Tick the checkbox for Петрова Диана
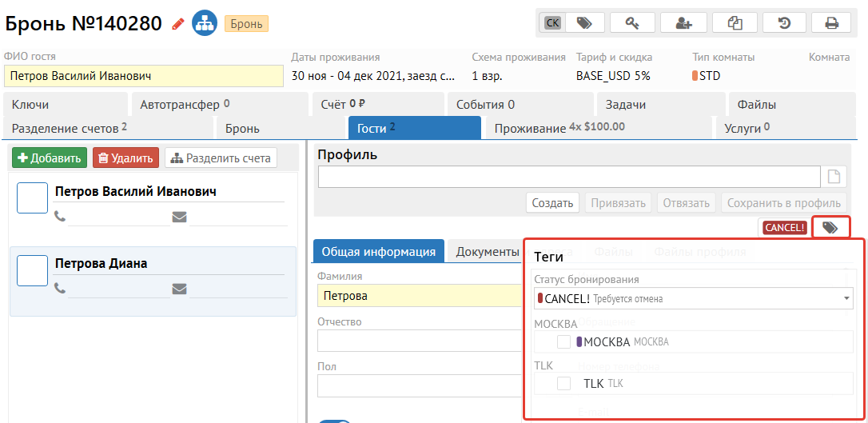This screenshot has height=423, width=868. (33, 270)
